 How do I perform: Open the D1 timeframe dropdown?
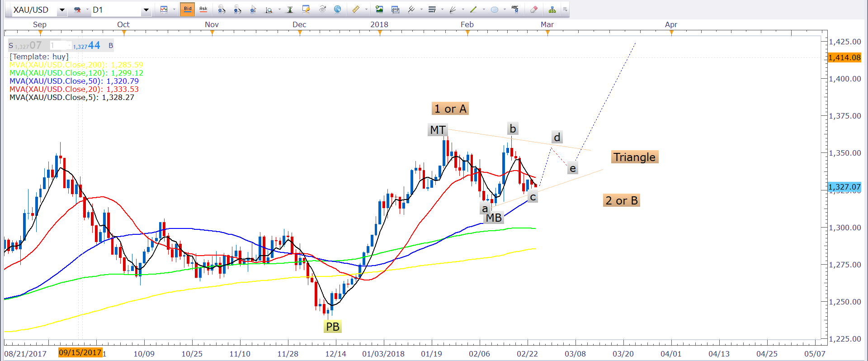click(146, 10)
